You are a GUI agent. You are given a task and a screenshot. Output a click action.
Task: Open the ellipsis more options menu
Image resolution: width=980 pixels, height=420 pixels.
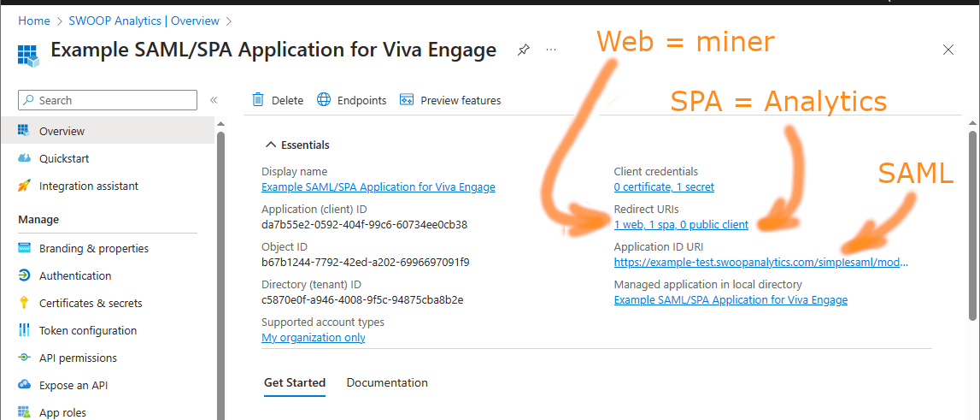click(550, 50)
